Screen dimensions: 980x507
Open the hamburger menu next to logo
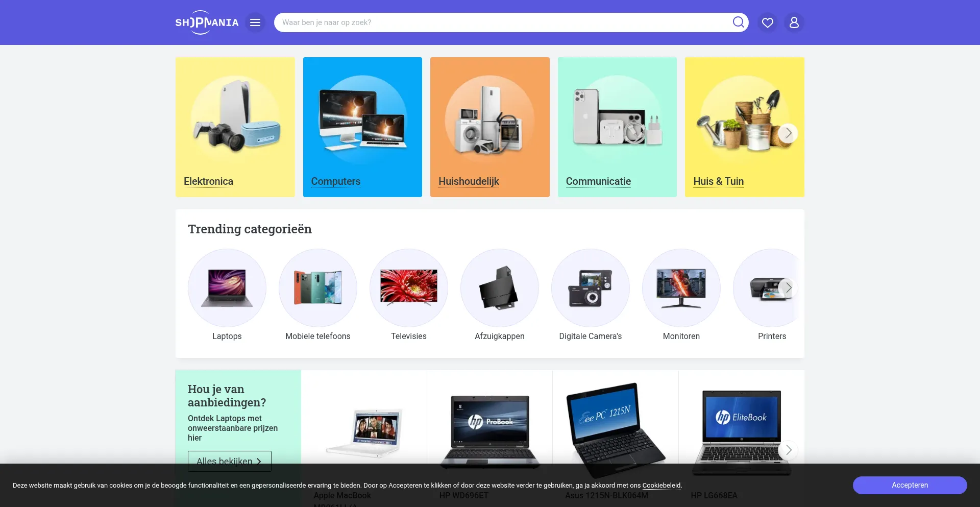(x=255, y=22)
